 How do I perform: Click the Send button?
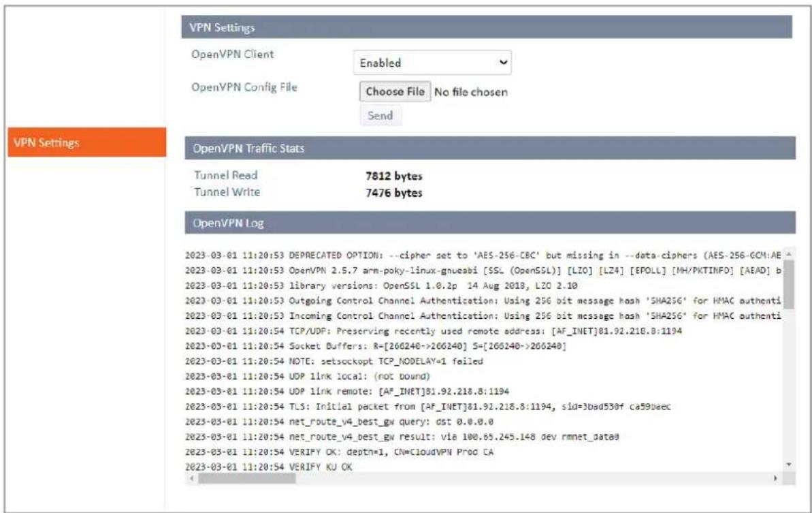380,116
